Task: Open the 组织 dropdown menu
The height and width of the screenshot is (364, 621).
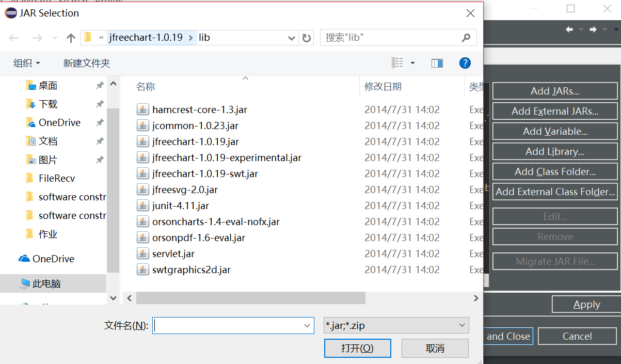Action: (x=27, y=63)
